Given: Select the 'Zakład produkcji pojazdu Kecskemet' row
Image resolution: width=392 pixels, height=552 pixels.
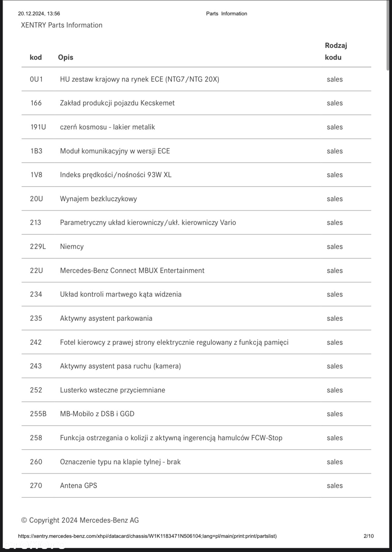Looking at the screenshot, I should 117,103.
